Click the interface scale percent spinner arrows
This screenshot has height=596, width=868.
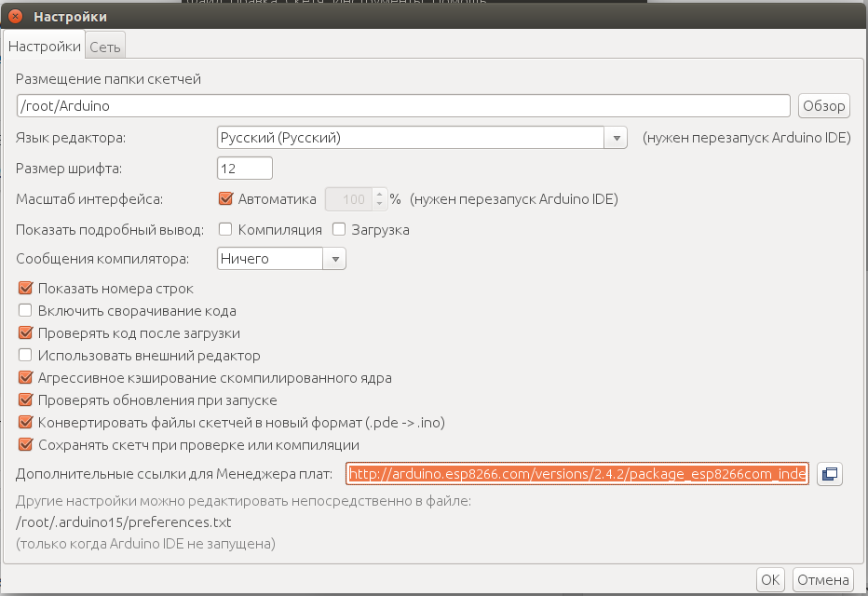(x=379, y=198)
